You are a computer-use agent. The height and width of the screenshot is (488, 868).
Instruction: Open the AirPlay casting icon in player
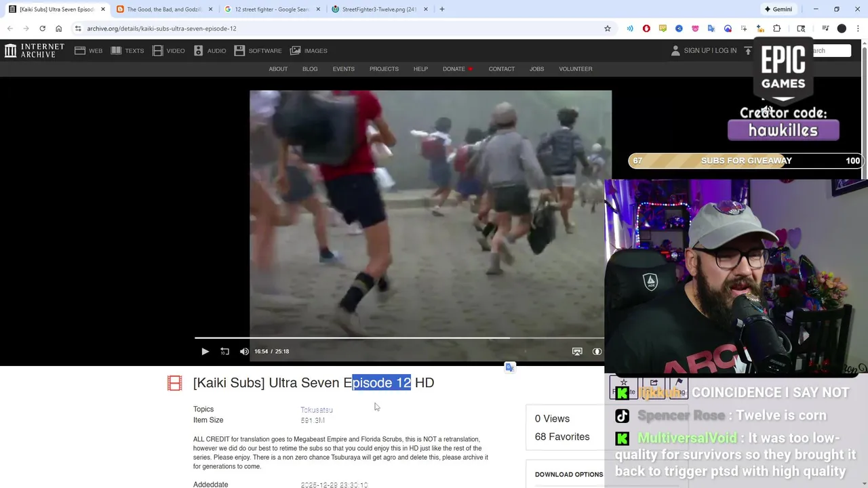577,351
